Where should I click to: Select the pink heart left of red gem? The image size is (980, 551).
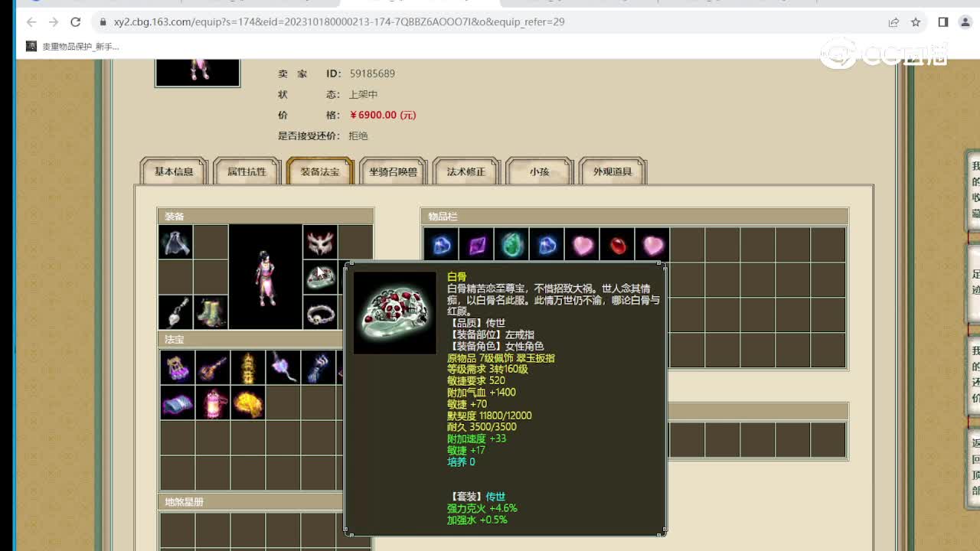[582, 245]
